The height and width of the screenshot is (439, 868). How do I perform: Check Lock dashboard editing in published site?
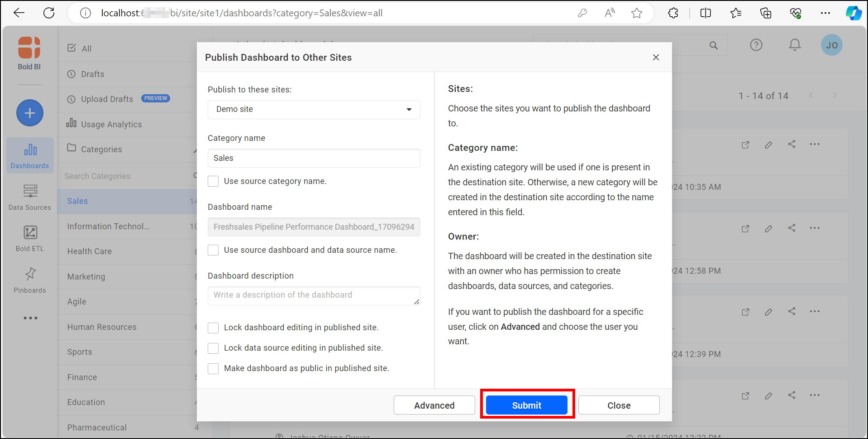tap(213, 328)
